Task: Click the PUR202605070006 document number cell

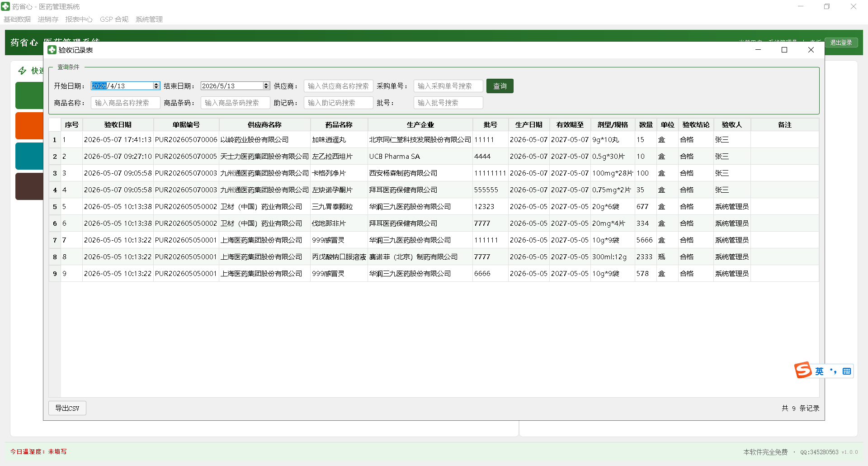Action: click(x=186, y=140)
